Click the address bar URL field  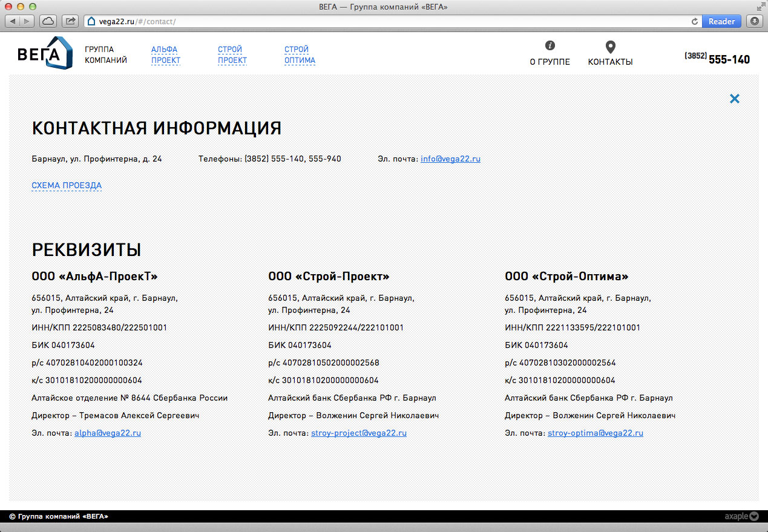coord(387,21)
